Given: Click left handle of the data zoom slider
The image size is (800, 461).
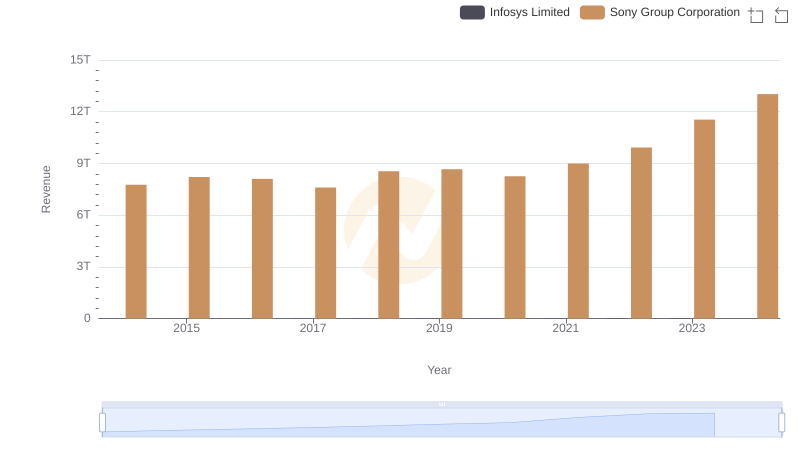Looking at the screenshot, I should point(103,423).
